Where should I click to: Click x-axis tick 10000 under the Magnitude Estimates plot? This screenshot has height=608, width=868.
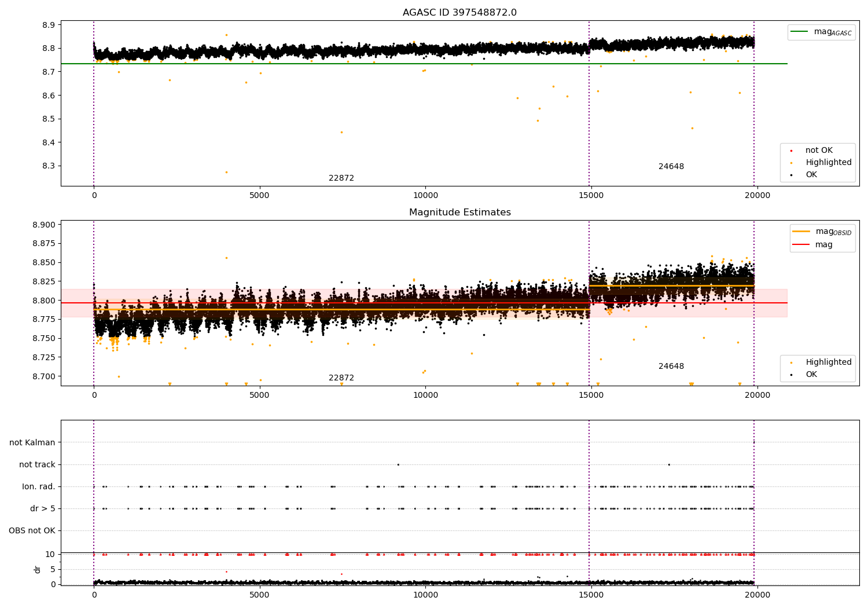[425, 395]
